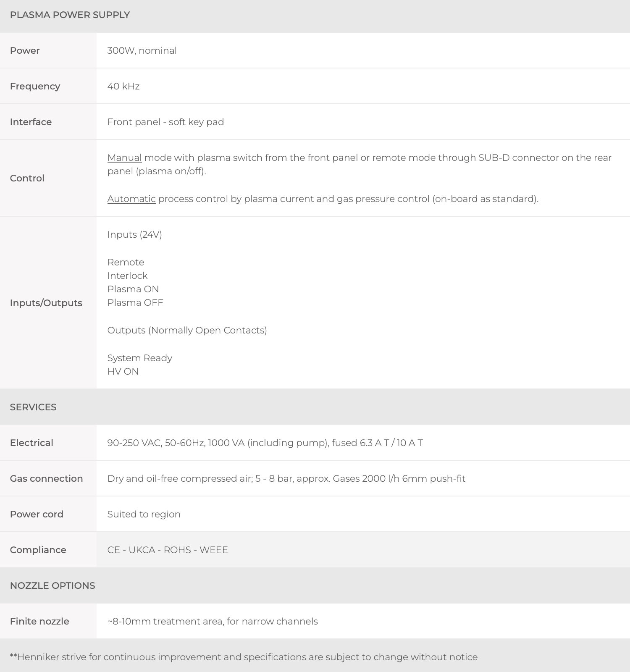Click the 300W, nominal value
This screenshot has width=630, height=672.
[142, 50]
